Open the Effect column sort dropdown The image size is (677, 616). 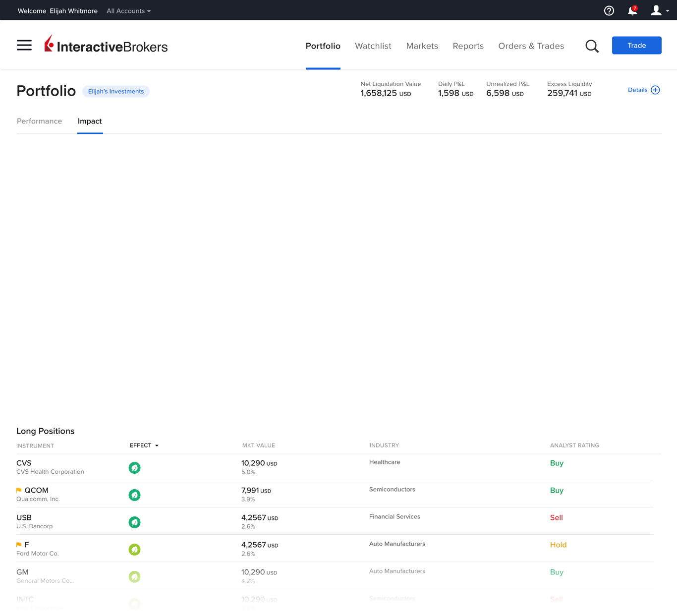pos(144,445)
